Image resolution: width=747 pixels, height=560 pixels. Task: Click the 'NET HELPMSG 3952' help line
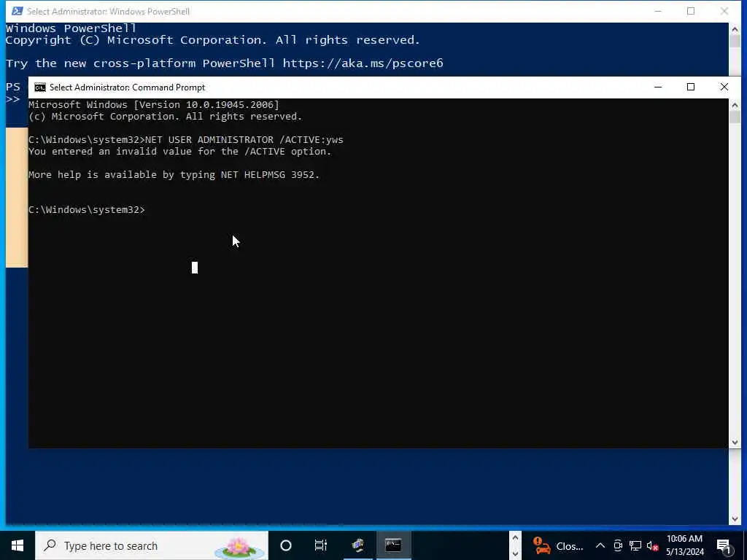pos(174,175)
